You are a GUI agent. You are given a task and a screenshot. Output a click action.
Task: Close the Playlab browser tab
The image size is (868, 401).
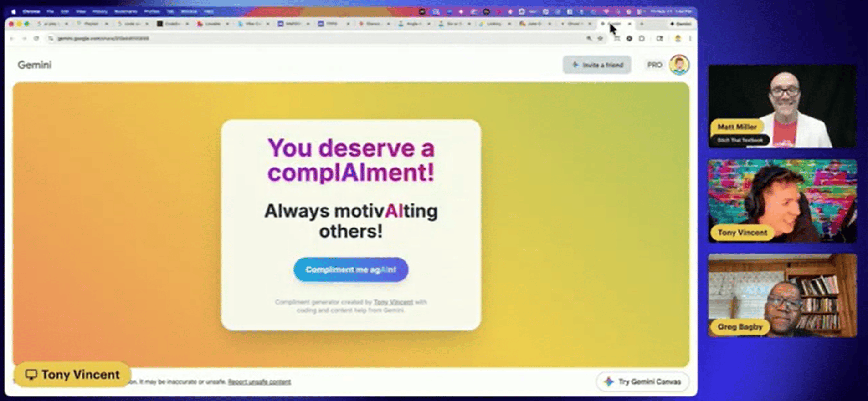click(x=107, y=24)
